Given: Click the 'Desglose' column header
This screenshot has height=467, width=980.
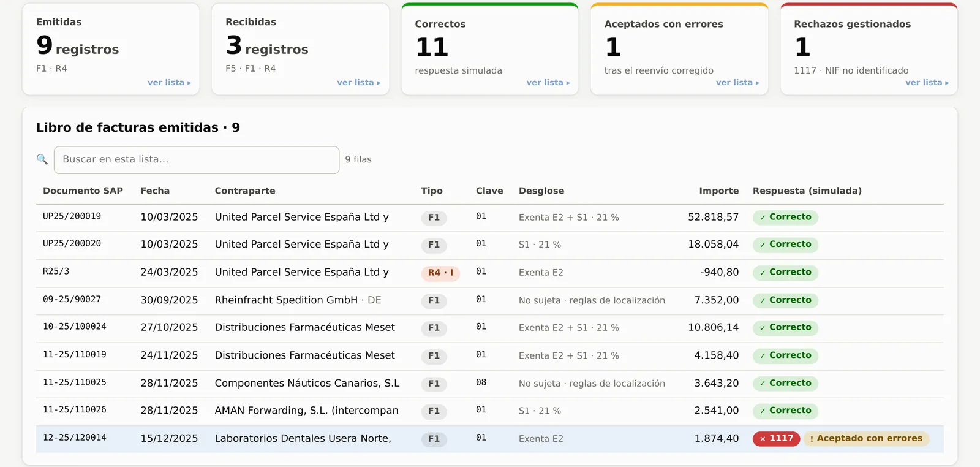Looking at the screenshot, I should pyautogui.click(x=541, y=191).
